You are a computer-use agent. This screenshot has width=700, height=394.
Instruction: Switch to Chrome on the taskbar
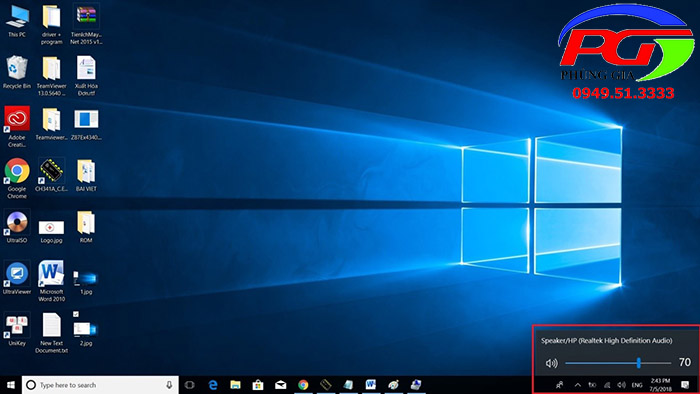coord(303,385)
